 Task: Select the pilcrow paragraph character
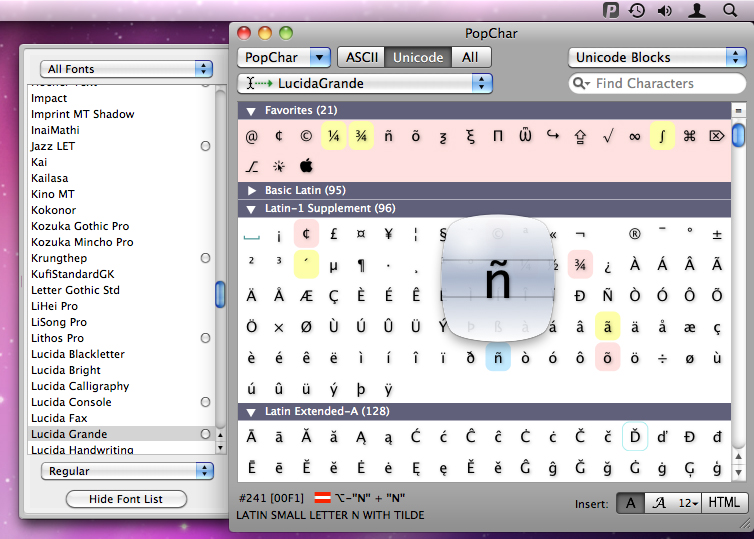pyautogui.click(x=361, y=265)
